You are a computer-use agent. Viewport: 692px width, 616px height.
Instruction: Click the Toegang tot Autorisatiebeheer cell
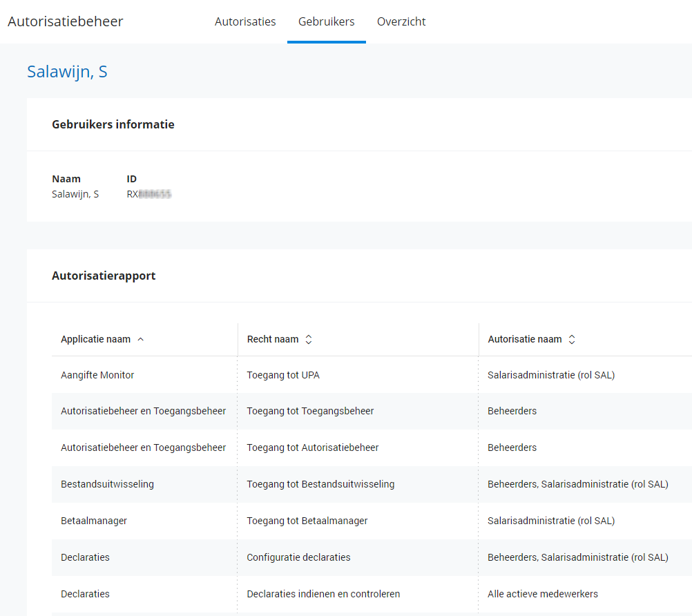tap(313, 447)
